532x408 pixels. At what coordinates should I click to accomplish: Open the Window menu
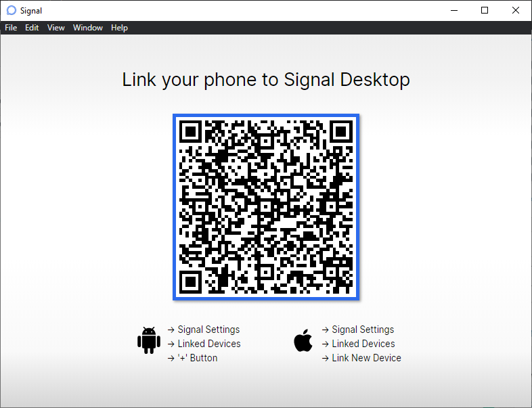point(88,28)
